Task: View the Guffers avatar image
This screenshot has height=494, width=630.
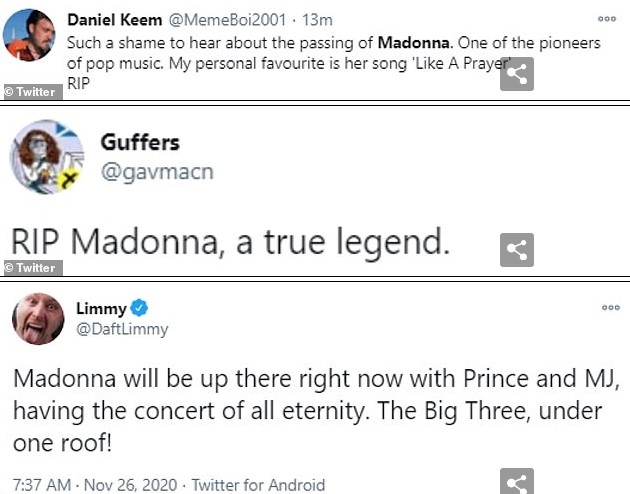Action: (x=44, y=162)
